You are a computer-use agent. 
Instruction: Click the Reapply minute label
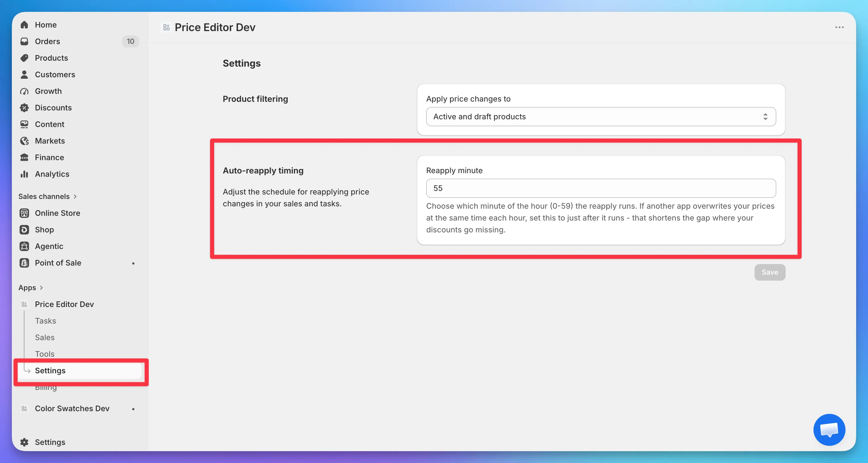tap(454, 171)
